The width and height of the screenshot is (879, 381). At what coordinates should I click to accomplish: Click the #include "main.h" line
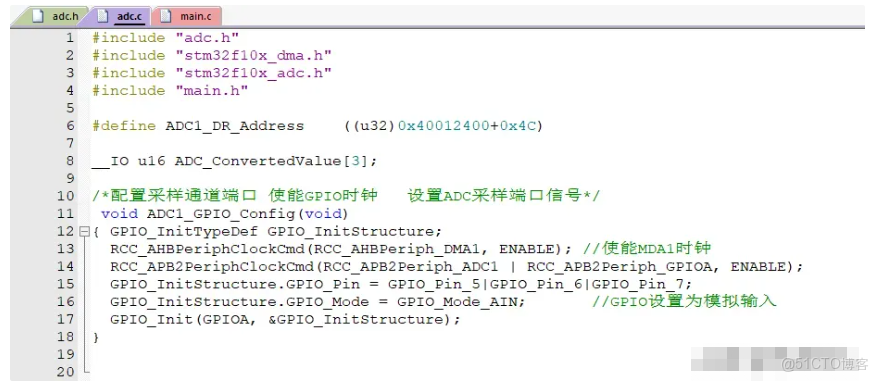[170, 90]
